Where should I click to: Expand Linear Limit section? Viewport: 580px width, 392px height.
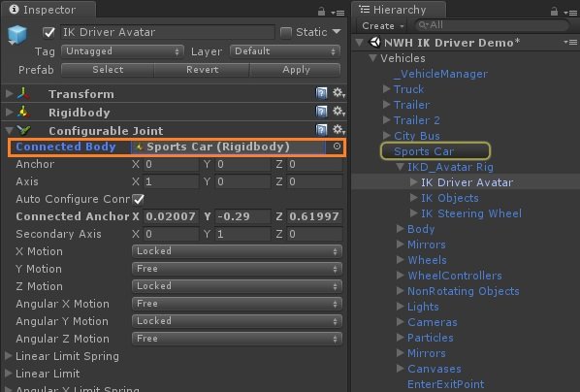click(9, 374)
